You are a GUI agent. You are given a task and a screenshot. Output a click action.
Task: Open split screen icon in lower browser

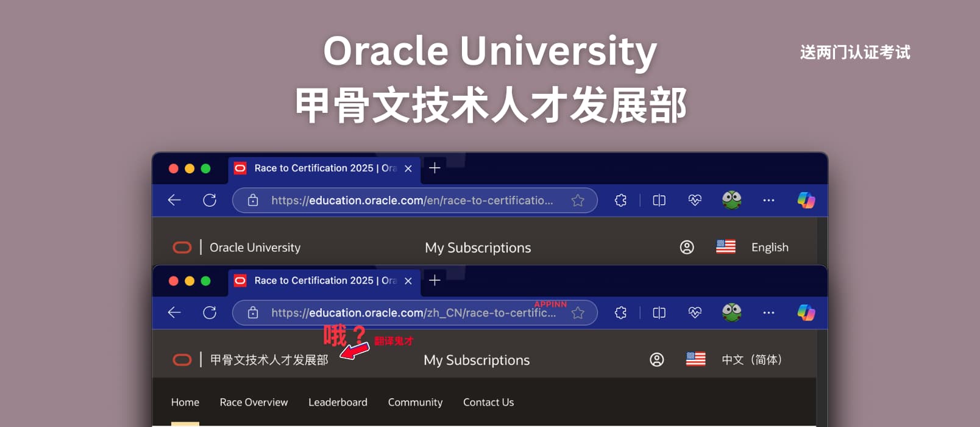coord(659,312)
